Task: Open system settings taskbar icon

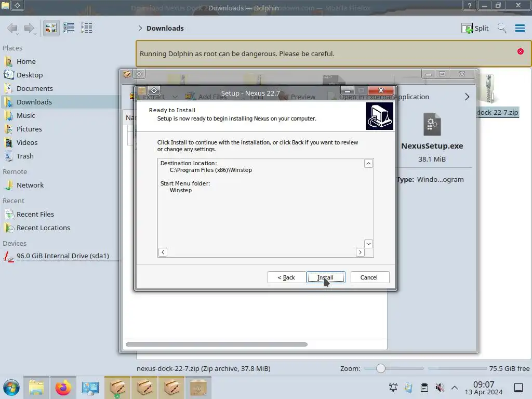Action: coord(90,388)
